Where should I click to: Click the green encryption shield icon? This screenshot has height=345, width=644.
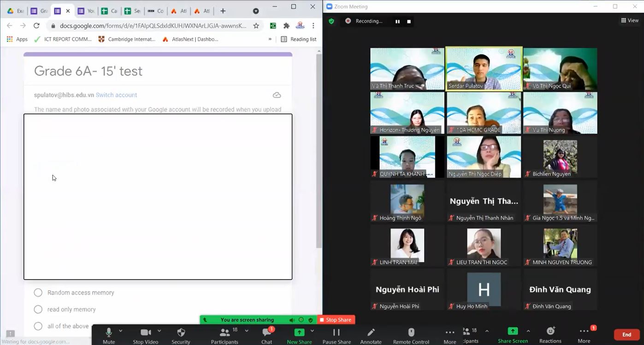331,21
